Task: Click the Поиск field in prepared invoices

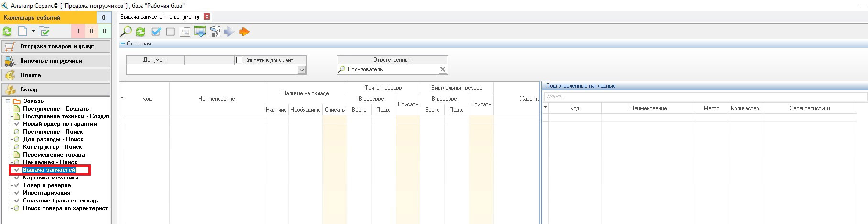Action: point(705,97)
